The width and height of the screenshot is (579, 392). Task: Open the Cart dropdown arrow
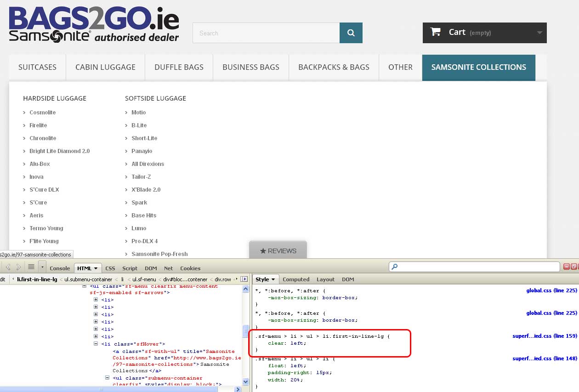tap(539, 33)
